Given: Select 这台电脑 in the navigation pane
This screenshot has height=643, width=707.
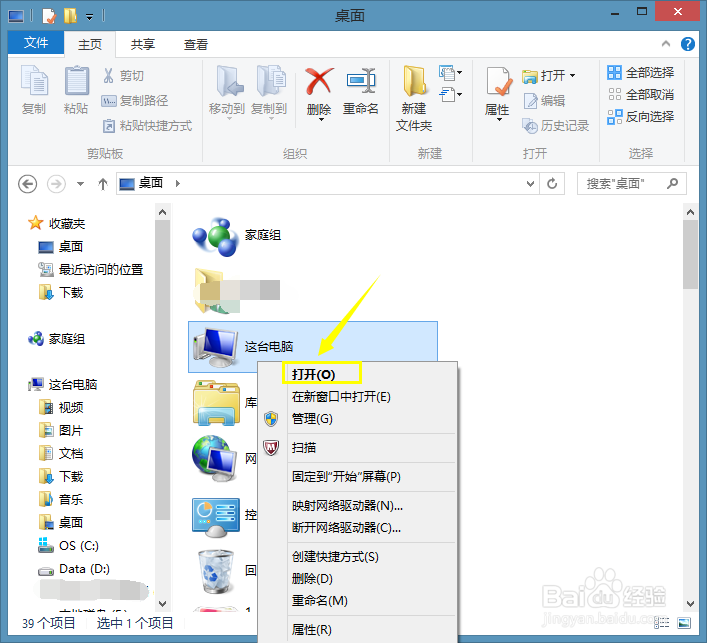Looking at the screenshot, I should (63, 385).
